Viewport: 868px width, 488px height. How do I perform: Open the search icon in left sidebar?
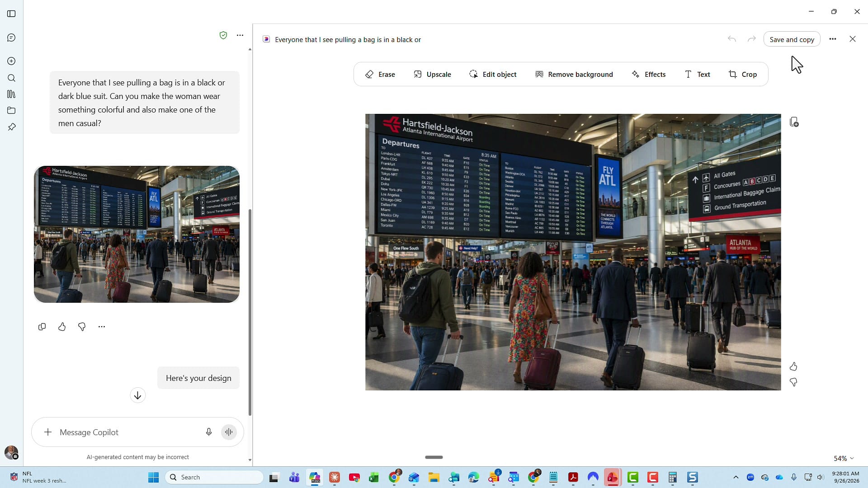point(11,78)
